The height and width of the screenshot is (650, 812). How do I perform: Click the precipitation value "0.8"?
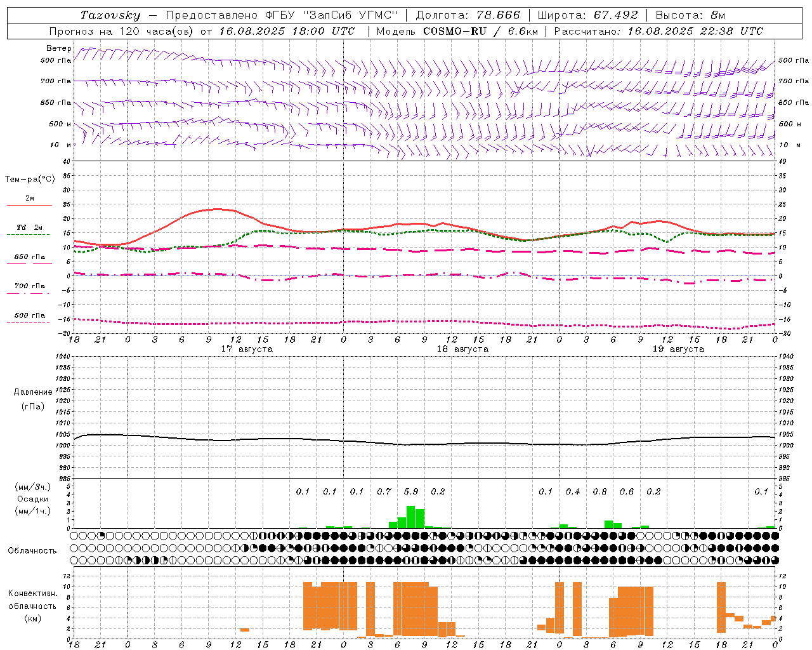coord(599,492)
